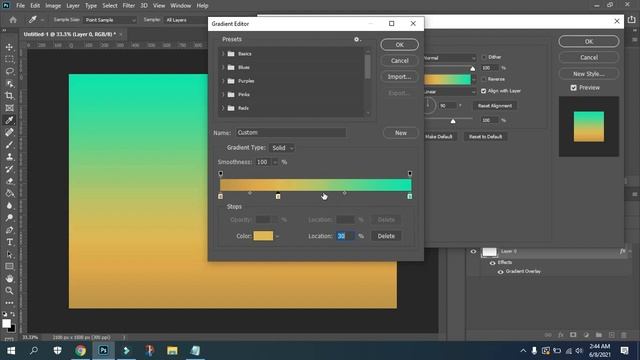This screenshot has height=360, width=640.
Task: Uncheck Align with Layer checkbox
Action: 484,91
